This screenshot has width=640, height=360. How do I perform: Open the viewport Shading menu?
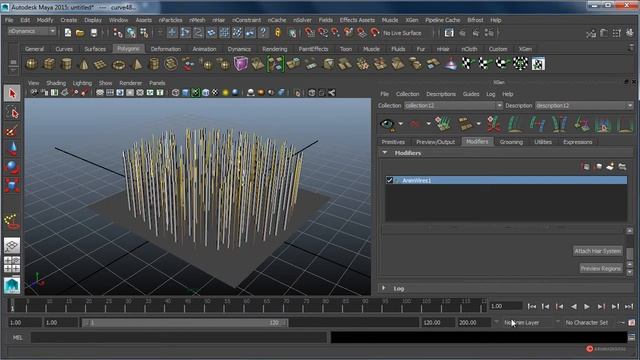click(56, 83)
